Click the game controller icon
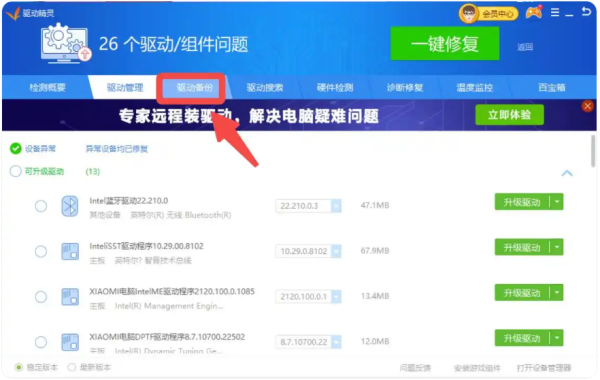This screenshot has width=600, height=380. [534, 13]
